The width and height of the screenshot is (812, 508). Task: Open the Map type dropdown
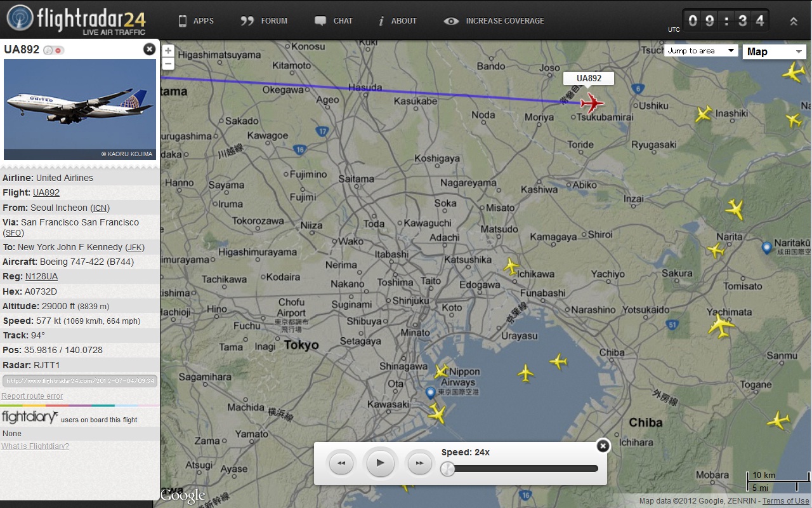774,51
